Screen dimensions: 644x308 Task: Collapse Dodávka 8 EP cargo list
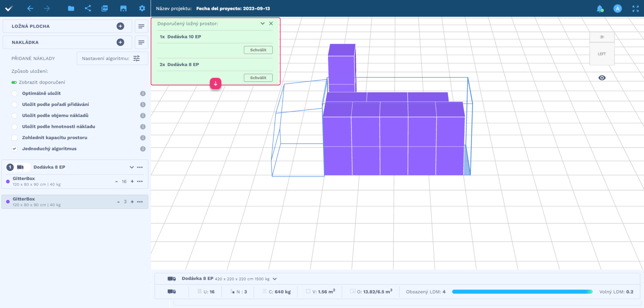[x=132, y=167]
